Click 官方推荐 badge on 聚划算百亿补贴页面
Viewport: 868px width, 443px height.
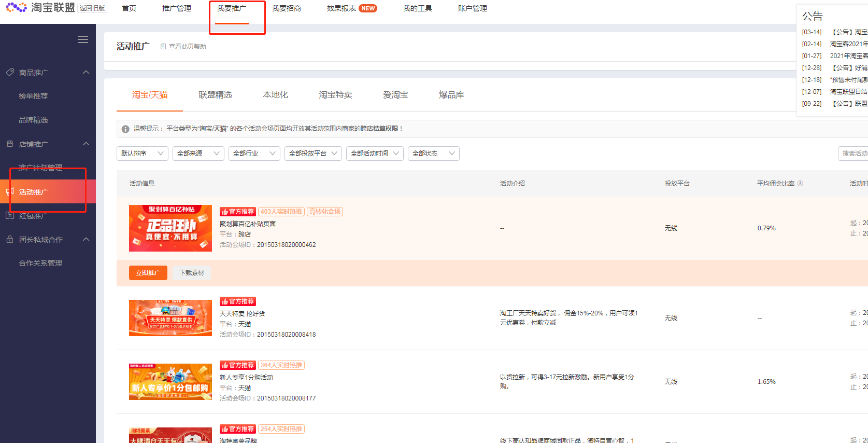238,212
